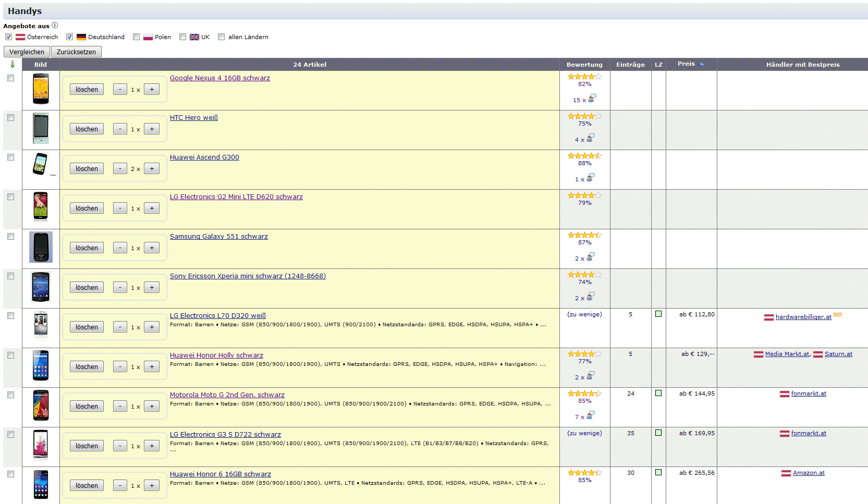The height and width of the screenshot is (504, 868).
Task: Expand description ellipsis for Huawei Honor 6
Action: coord(542,483)
